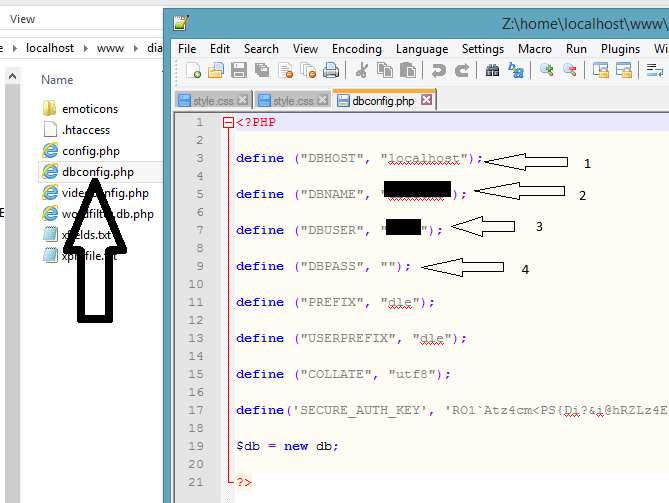Open the View menu in Notepad++
The image size is (669, 503).
point(305,49)
